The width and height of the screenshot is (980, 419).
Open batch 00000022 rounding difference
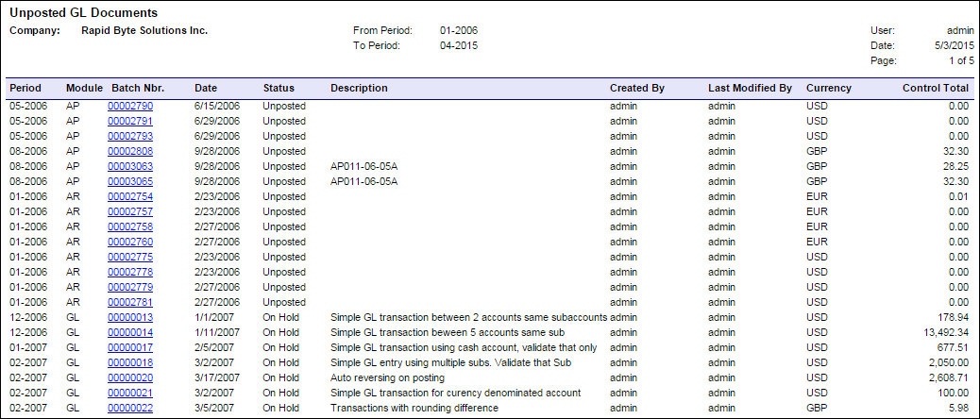pyautogui.click(x=130, y=409)
